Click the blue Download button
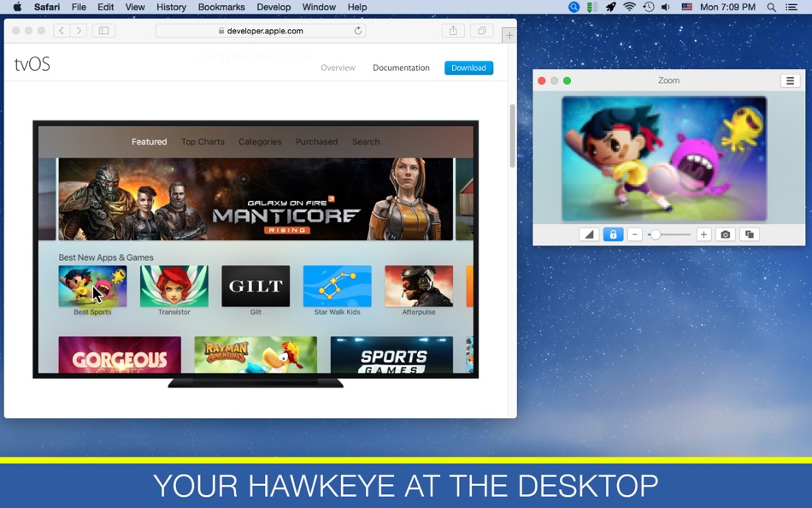This screenshot has height=508, width=812. [468, 68]
